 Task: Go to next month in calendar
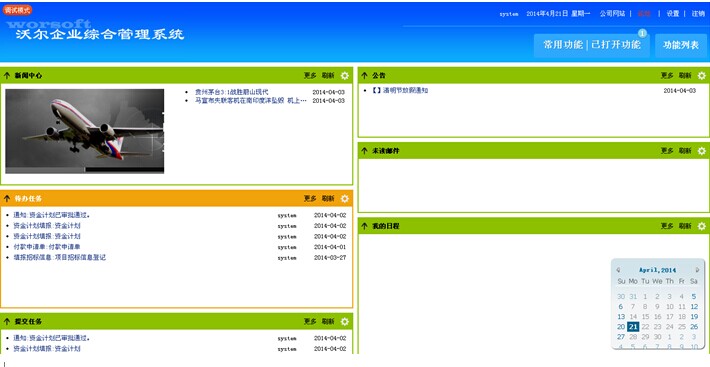pyautogui.click(x=697, y=270)
